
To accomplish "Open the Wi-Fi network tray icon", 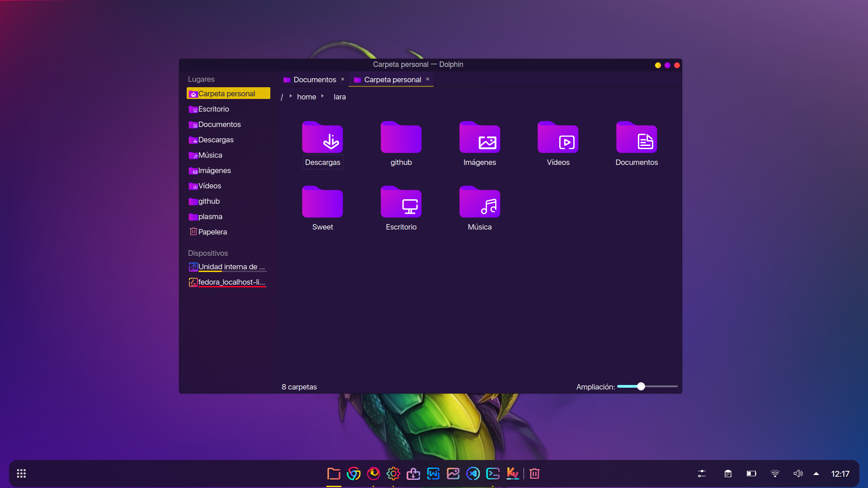I will [775, 474].
